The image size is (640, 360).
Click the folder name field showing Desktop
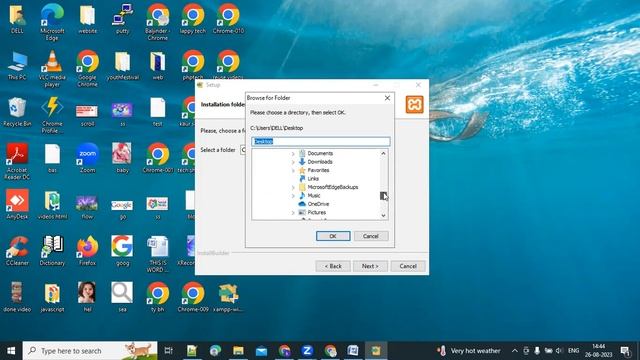(320, 141)
